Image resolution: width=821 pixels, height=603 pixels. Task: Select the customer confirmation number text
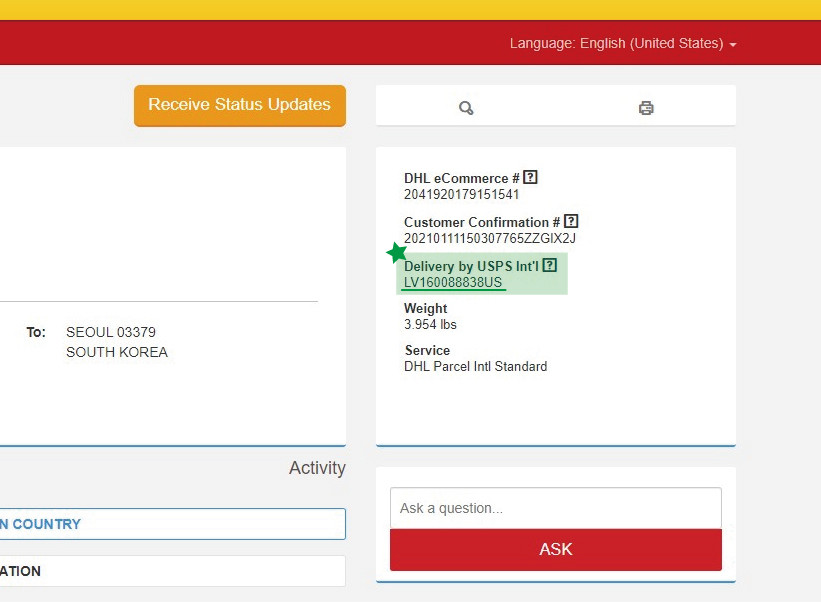(x=490, y=239)
